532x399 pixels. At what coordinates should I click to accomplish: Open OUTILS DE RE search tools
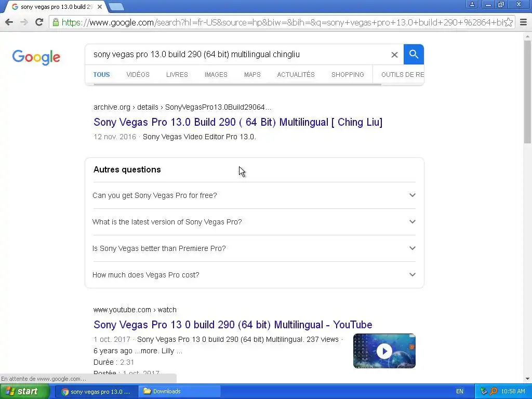403,75
